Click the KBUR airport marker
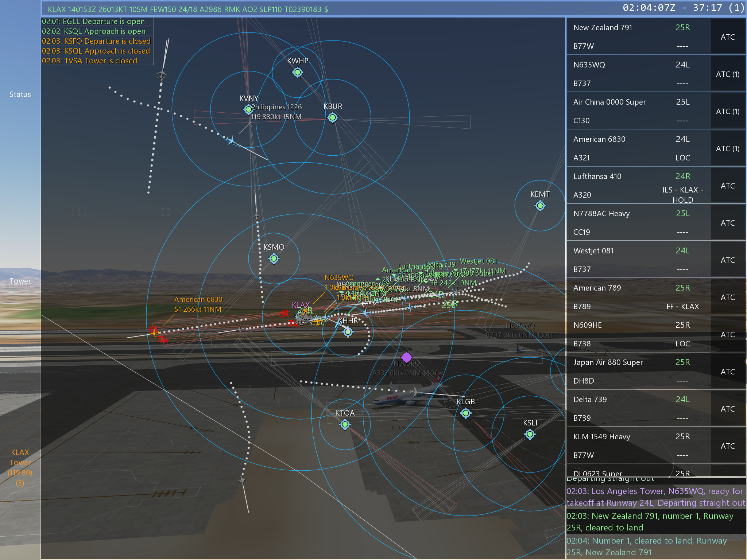This screenshot has width=747, height=560. (x=332, y=118)
